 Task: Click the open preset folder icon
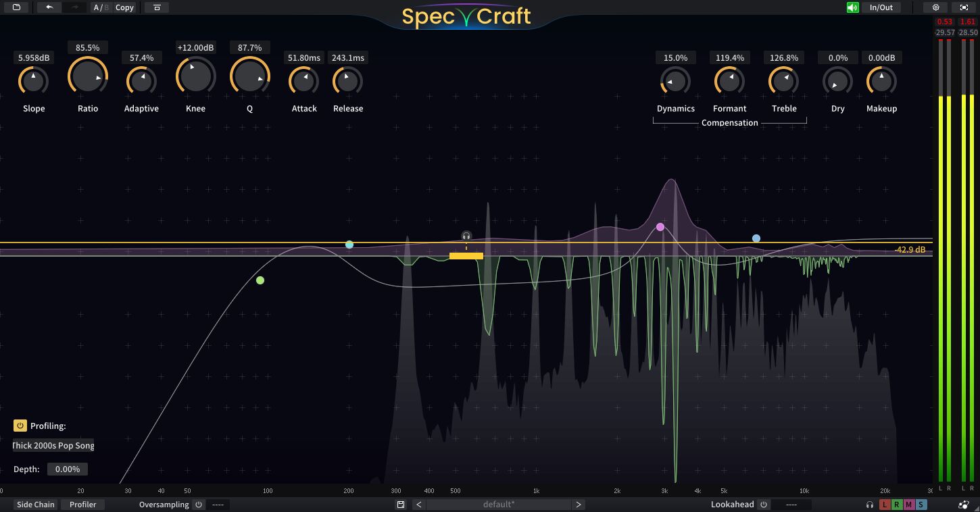coord(16,7)
